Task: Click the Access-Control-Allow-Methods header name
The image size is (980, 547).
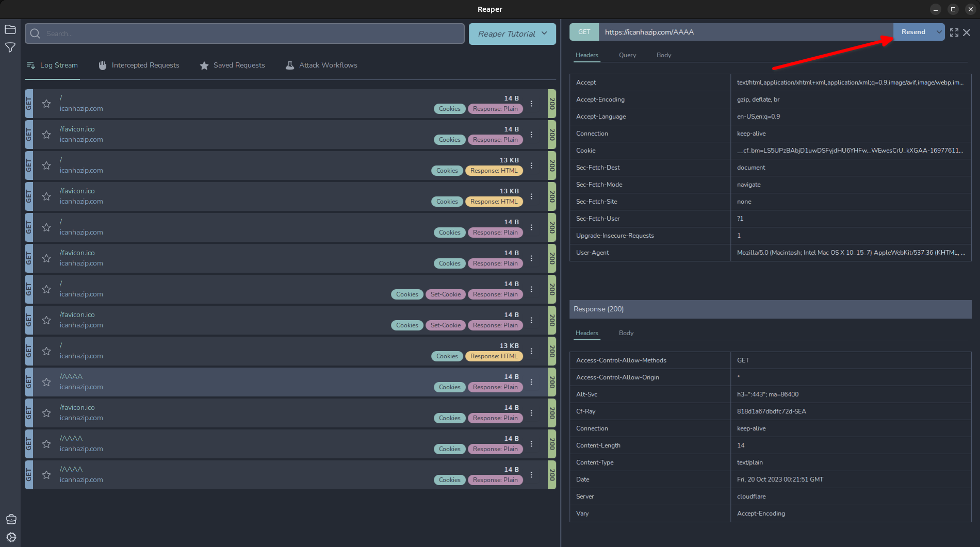Action: pyautogui.click(x=621, y=360)
